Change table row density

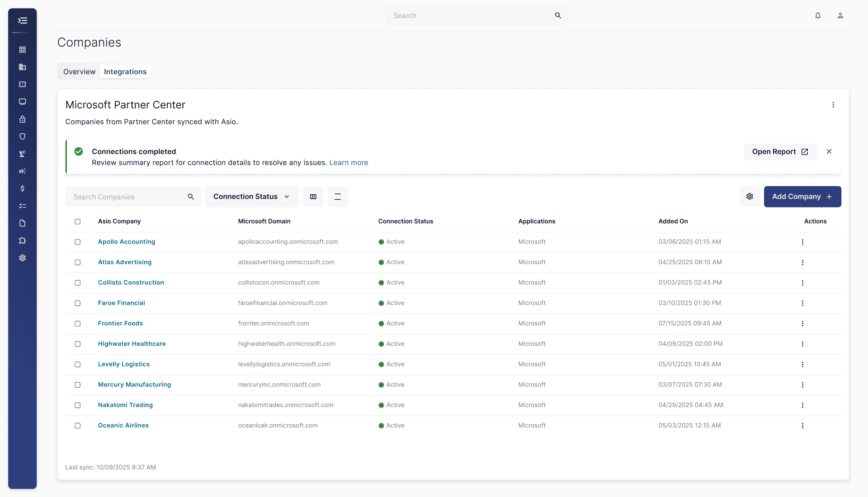[x=338, y=197]
